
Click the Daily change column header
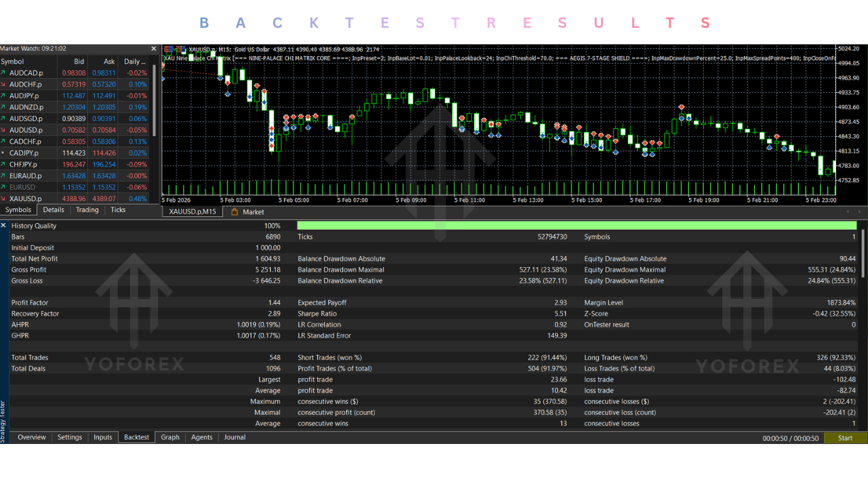[x=135, y=62]
